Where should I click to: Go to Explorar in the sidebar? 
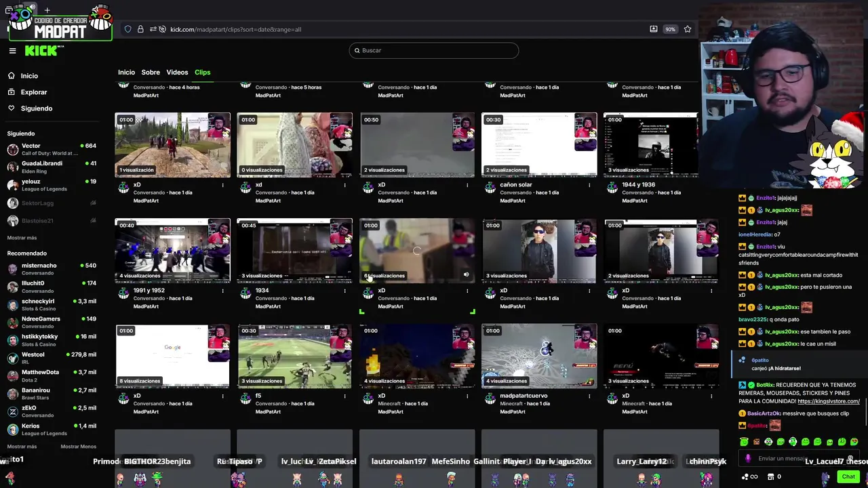[x=34, y=92]
